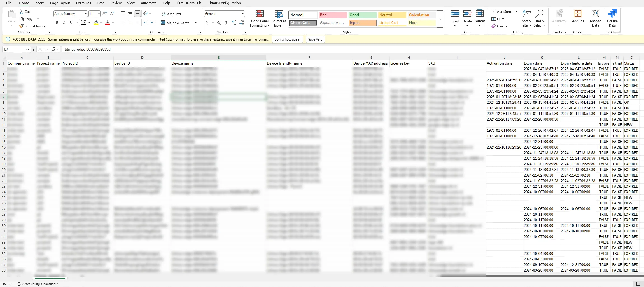Click the Insert Function fx icon
644x287 pixels.
click(x=53, y=49)
